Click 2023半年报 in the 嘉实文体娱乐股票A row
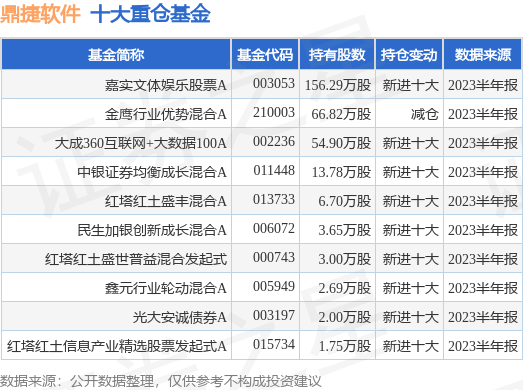The image size is (523, 390). 483,85
